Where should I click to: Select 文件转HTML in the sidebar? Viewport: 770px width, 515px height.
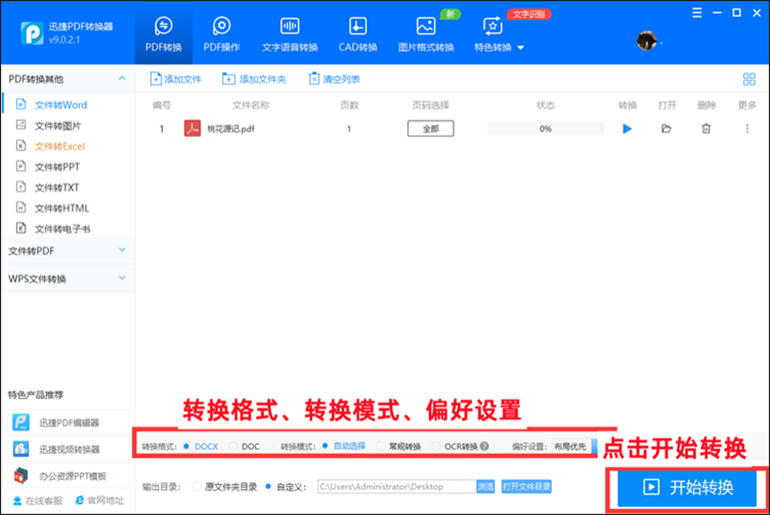(x=61, y=208)
